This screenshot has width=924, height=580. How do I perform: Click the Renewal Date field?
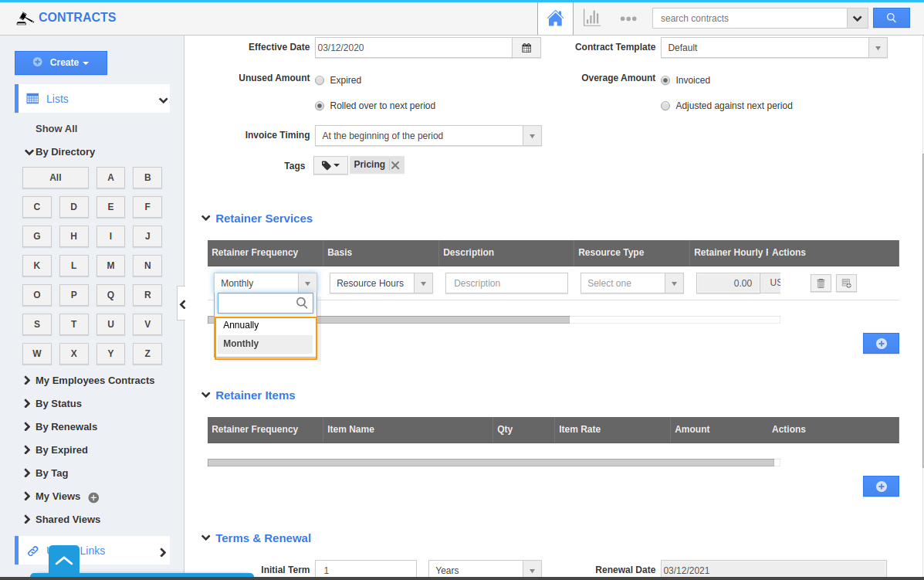773,570
